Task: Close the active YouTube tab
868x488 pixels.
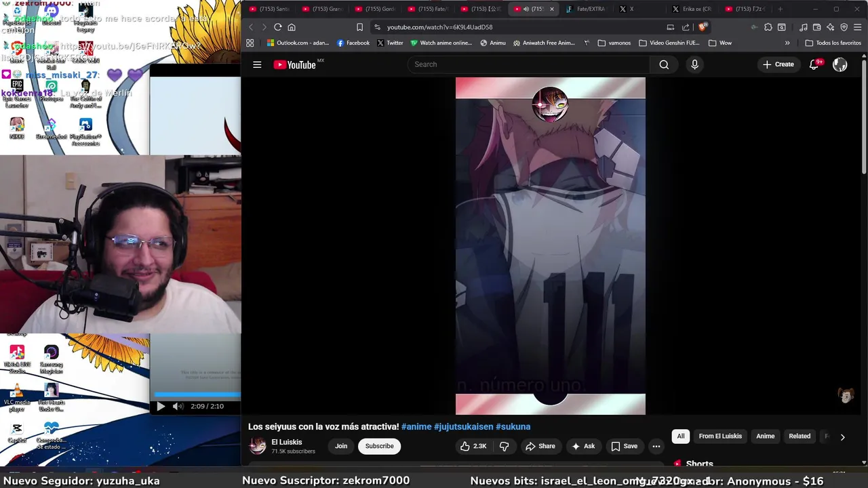Action: (551, 9)
